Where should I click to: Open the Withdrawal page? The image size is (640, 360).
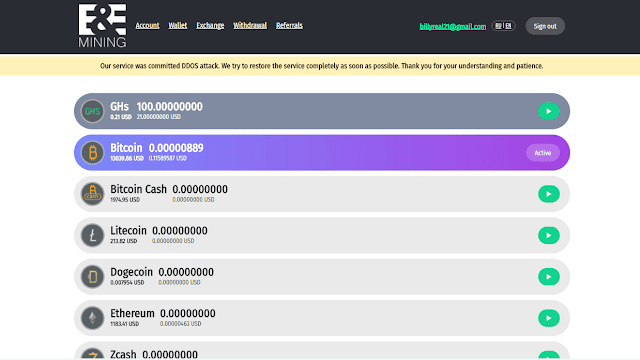250,25
